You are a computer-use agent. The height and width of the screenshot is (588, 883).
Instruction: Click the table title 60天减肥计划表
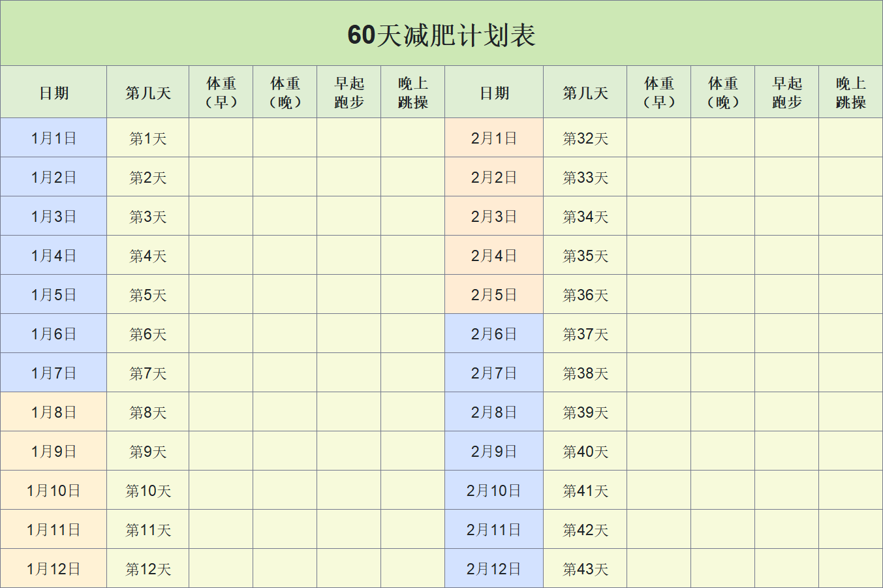(441, 32)
